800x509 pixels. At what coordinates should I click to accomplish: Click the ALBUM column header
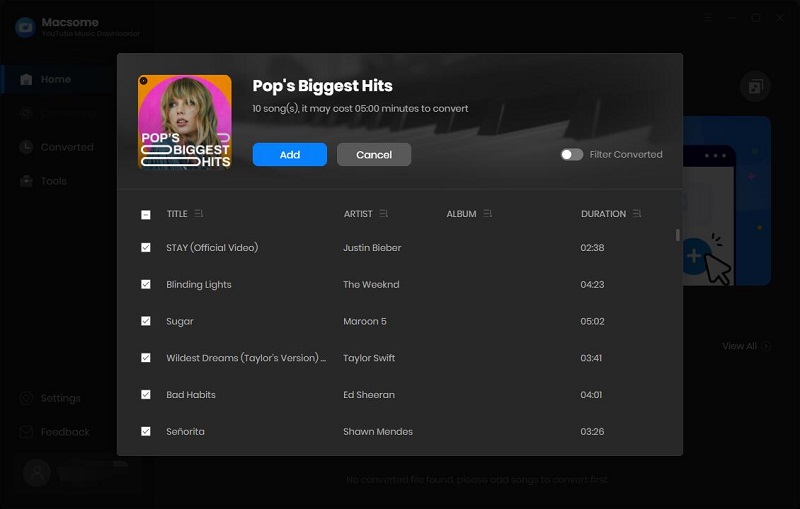(x=461, y=214)
